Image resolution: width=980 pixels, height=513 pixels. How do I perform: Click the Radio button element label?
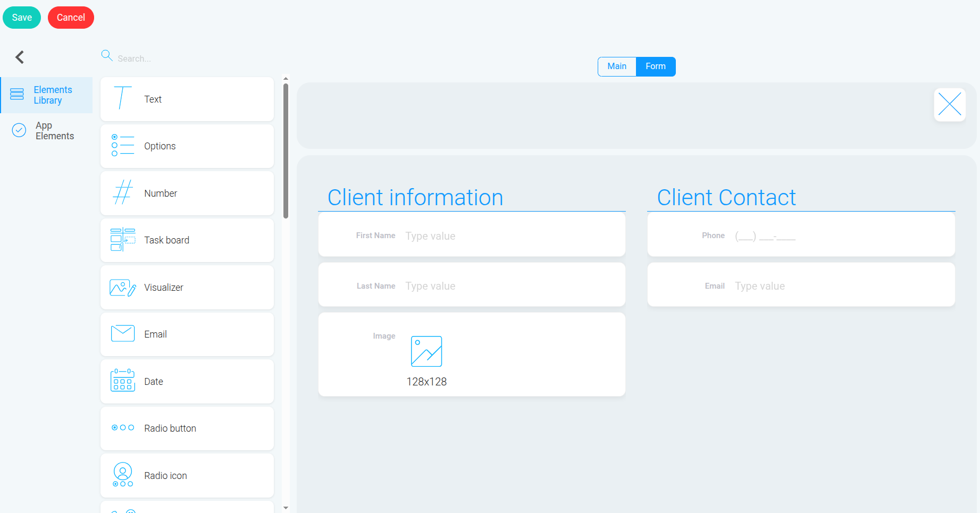[170, 428]
